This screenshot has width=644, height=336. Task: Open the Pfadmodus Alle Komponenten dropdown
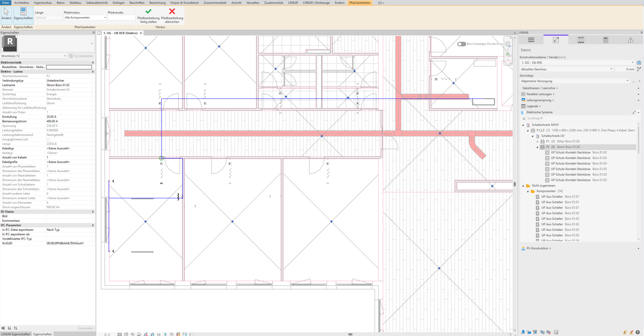pyautogui.click(x=85, y=17)
